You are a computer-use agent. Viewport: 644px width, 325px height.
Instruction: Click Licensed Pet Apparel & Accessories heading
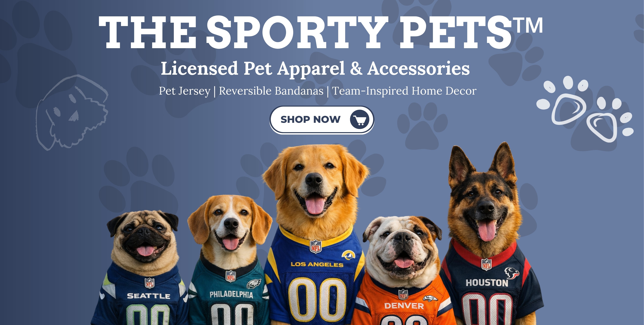[x=315, y=68]
